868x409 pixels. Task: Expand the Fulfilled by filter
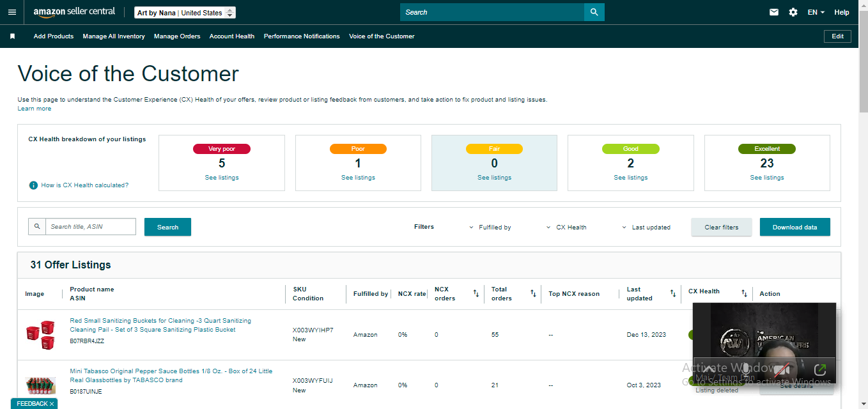click(x=490, y=227)
